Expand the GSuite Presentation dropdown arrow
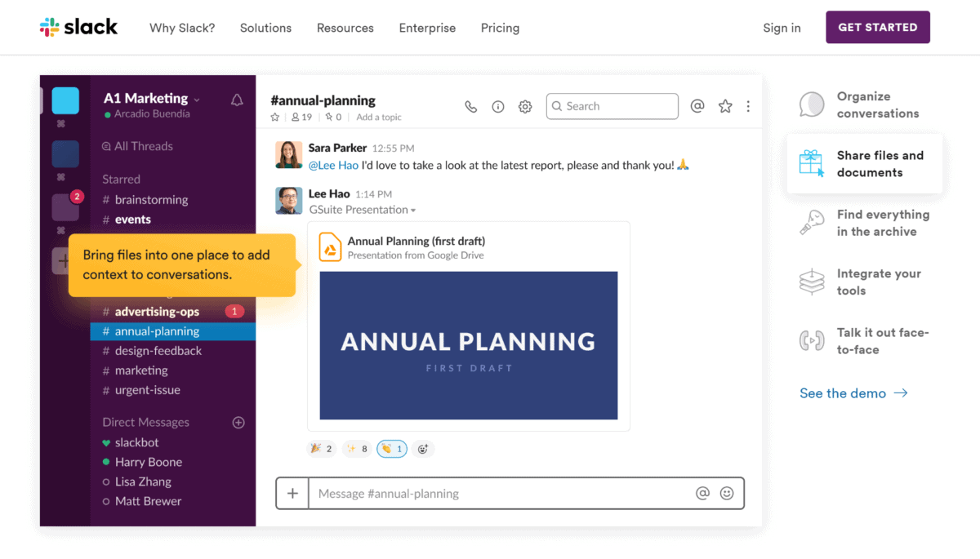This screenshot has width=980, height=559. pos(413,211)
